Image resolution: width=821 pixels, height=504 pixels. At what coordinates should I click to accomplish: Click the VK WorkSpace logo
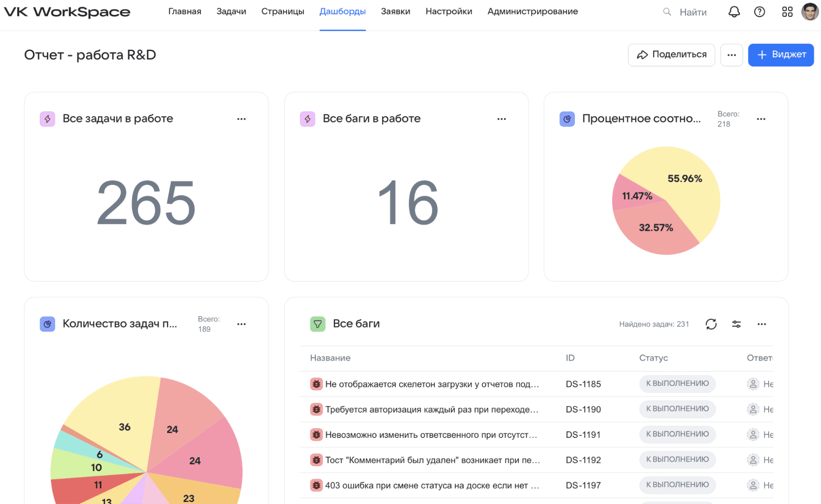pyautogui.click(x=67, y=12)
